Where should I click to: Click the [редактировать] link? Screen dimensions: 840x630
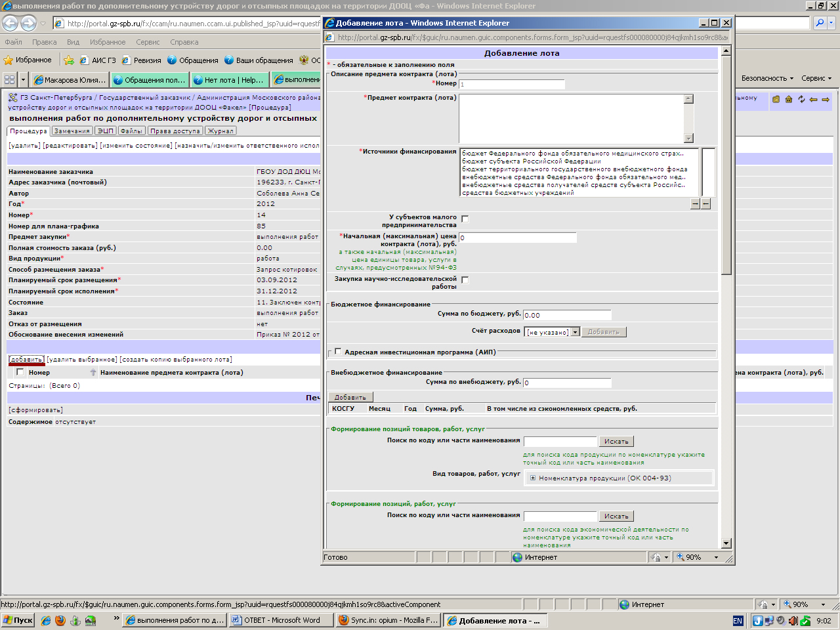pos(70,146)
